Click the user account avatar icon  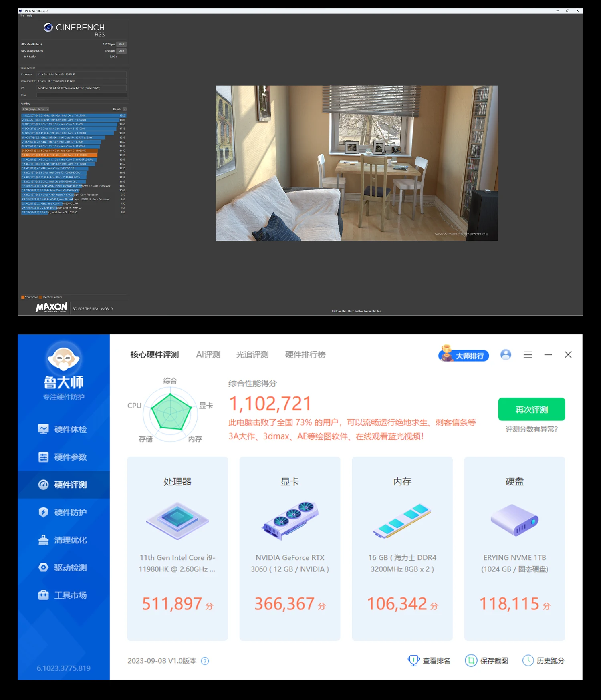(x=506, y=355)
